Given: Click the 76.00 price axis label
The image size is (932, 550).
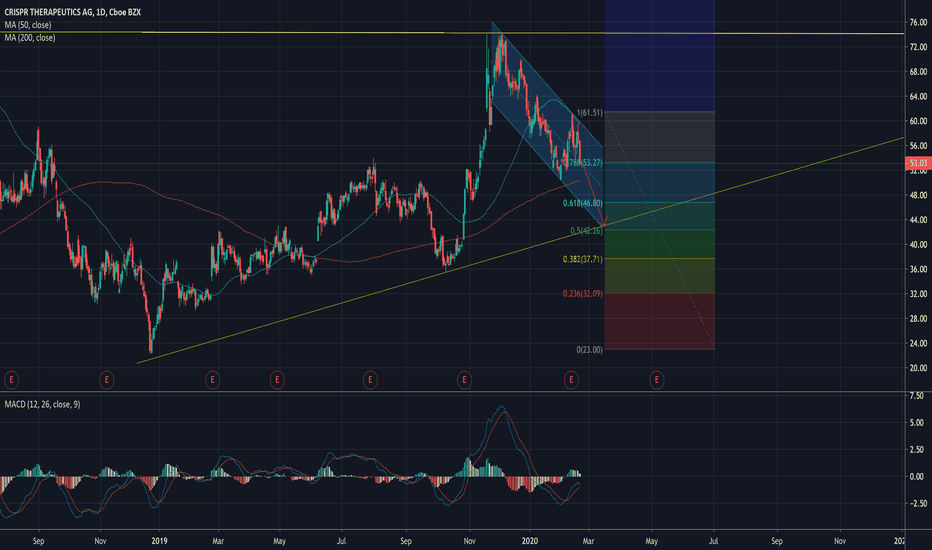Looking at the screenshot, I should pyautogui.click(x=918, y=23).
